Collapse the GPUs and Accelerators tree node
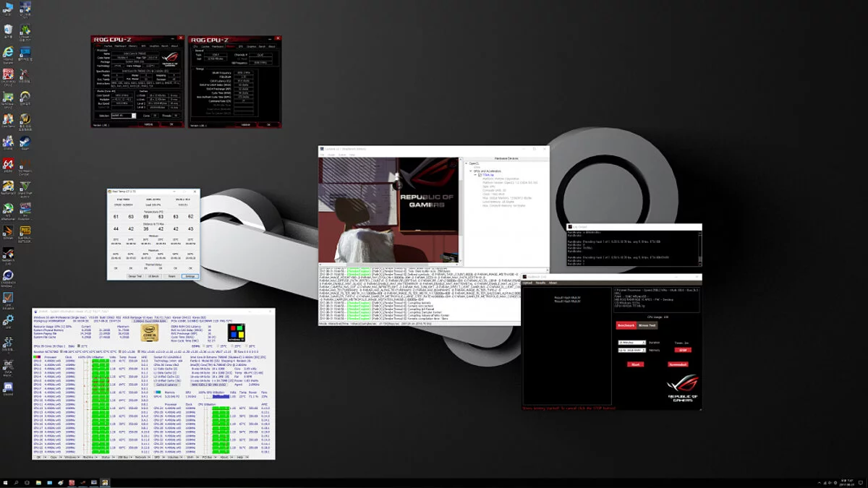The image size is (868, 488). [472, 170]
